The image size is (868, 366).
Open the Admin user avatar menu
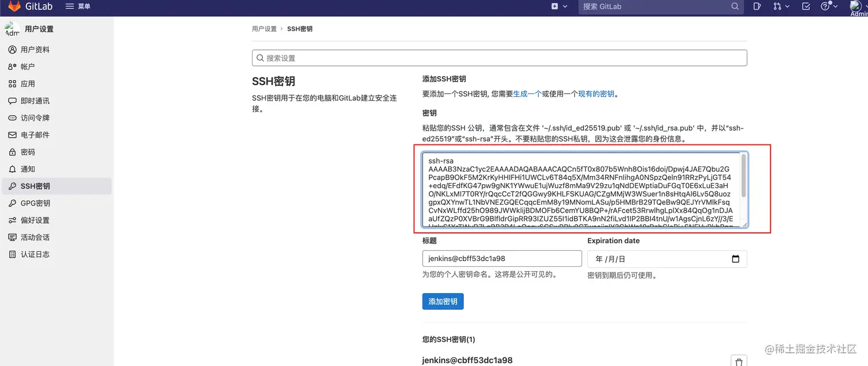pyautogui.click(x=858, y=7)
